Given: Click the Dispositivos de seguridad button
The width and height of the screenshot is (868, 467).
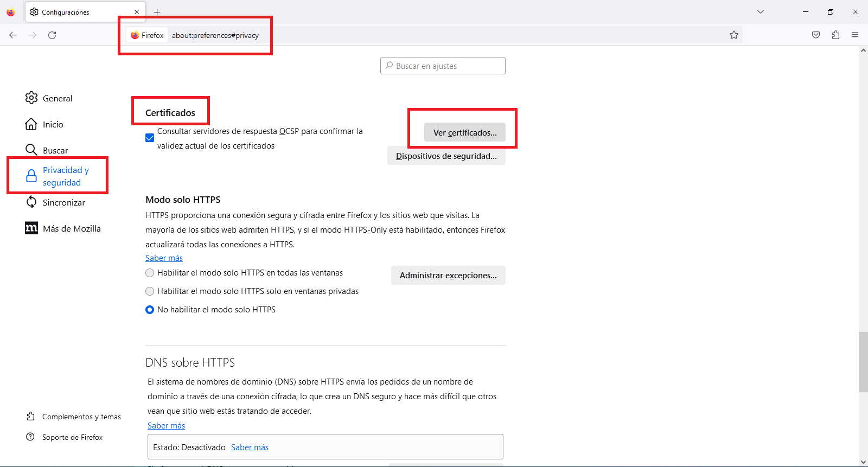Looking at the screenshot, I should (446, 156).
